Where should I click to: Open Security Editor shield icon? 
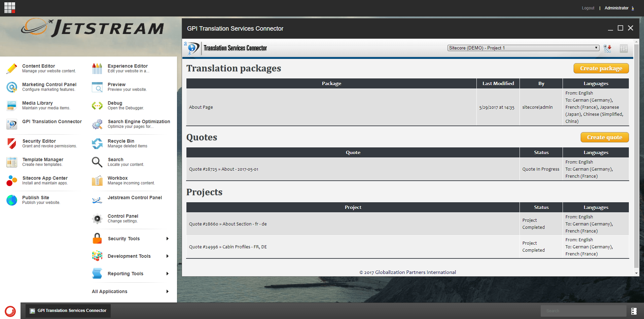[x=12, y=144]
